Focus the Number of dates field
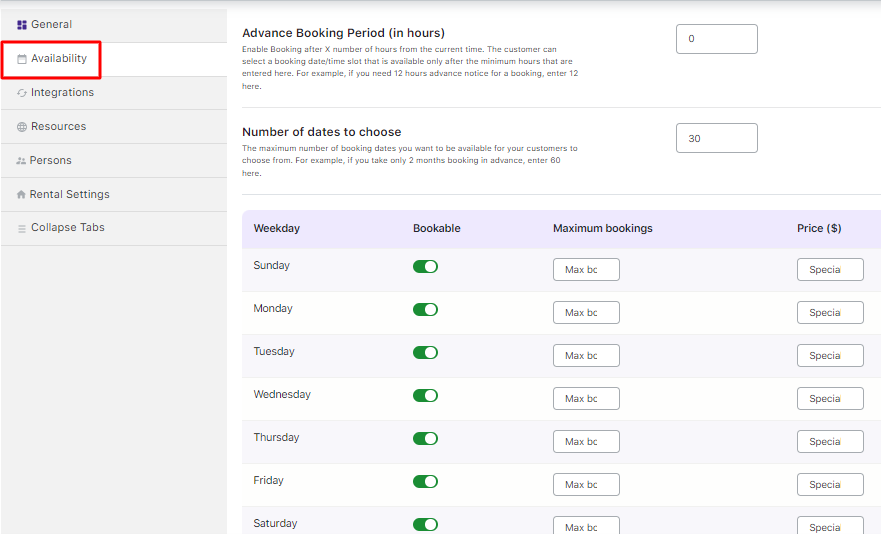The width and height of the screenshot is (881, 534). click(x=716, y=138)
